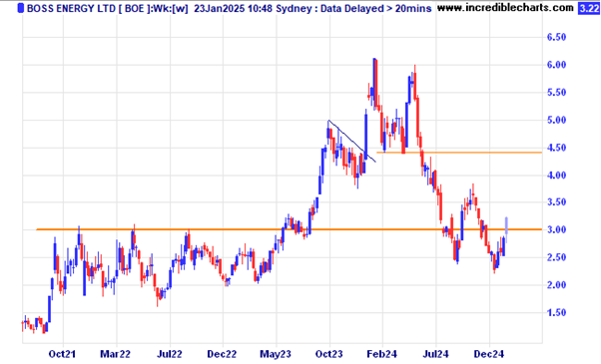This screenshot has width=601, height=364.
Task: Click the May23 date axis label
Action: pyautogui.click(x=276, y=354)
